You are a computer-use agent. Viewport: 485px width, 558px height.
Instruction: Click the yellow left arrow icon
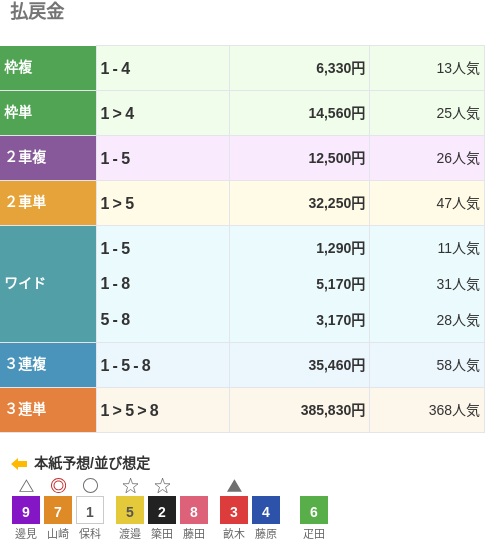(19, 464)
